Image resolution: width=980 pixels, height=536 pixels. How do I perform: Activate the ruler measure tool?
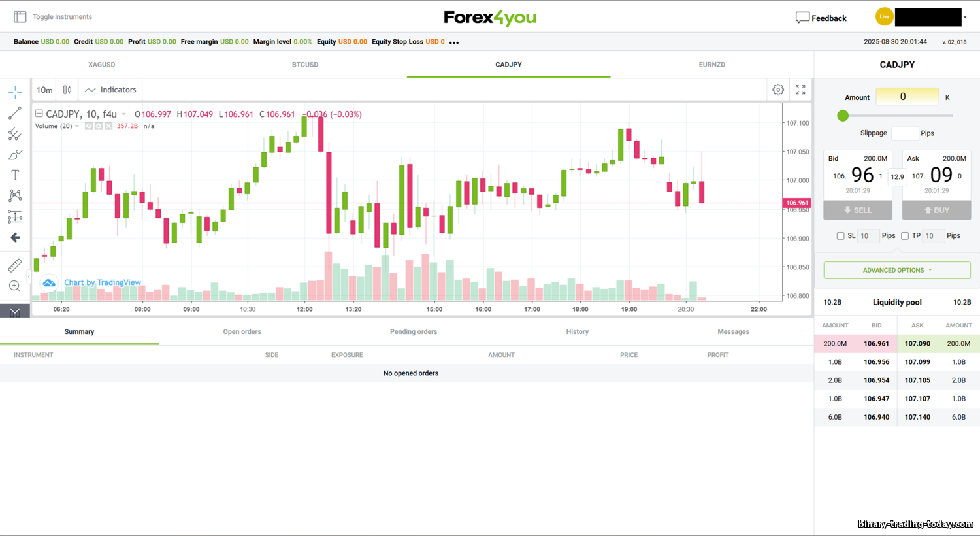click(x=15, y=265)
